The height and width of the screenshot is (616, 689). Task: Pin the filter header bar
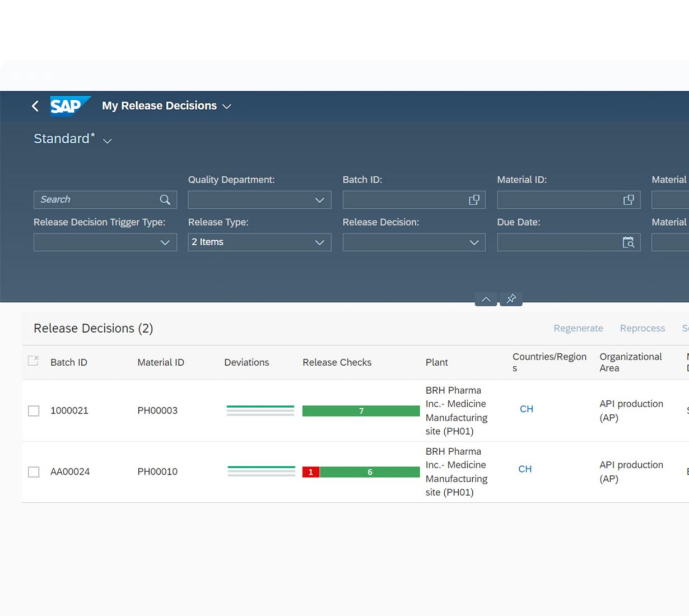[x=511, y=299]
